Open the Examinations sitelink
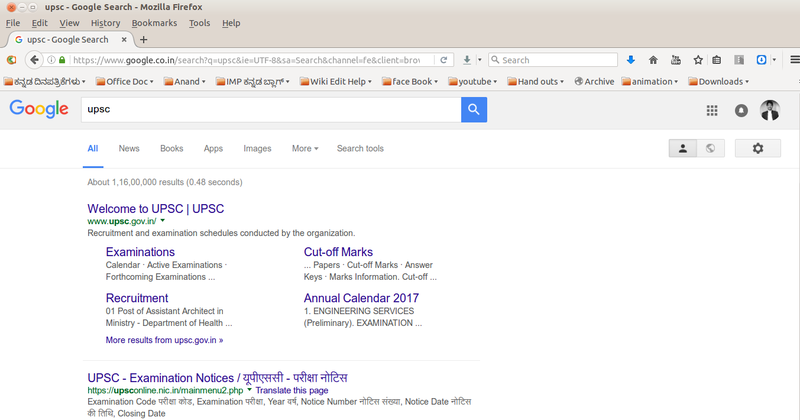This screenshot has width=800, height=420. 140,252
